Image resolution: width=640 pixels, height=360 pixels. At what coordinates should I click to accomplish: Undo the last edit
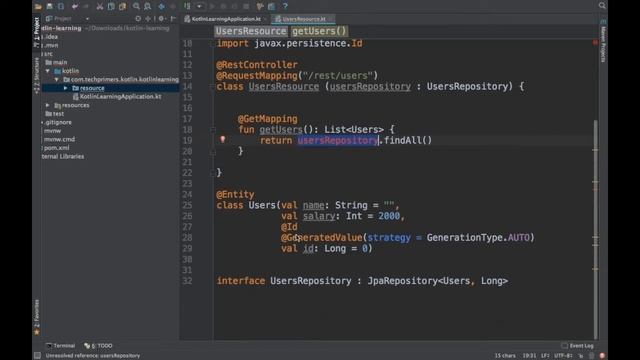[x=75, y=6]
